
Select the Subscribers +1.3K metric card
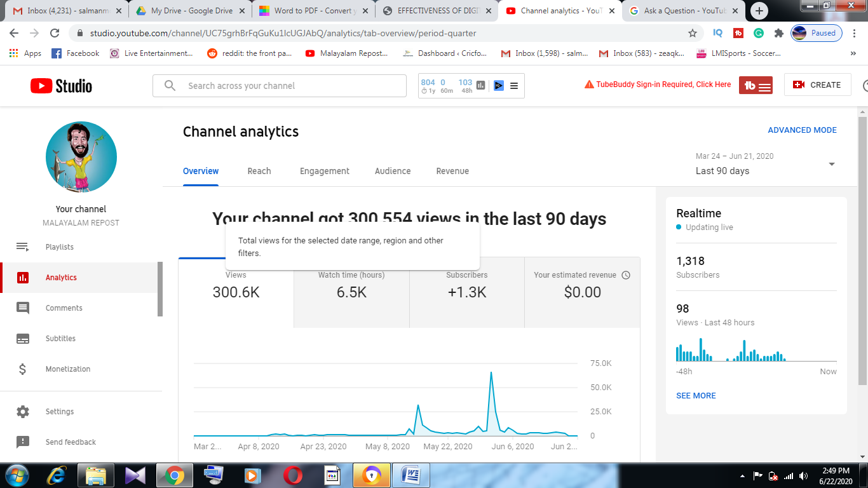tap(467, 292)
